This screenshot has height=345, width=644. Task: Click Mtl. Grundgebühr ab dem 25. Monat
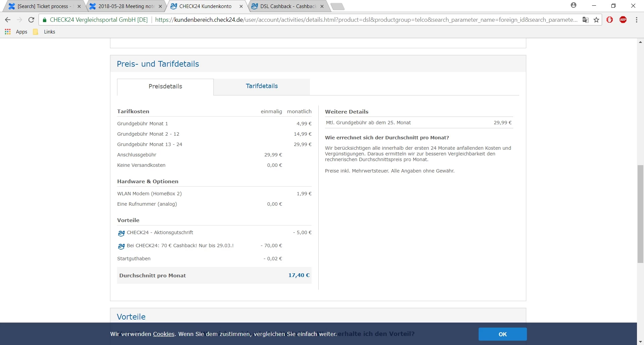tap(368, 123)
